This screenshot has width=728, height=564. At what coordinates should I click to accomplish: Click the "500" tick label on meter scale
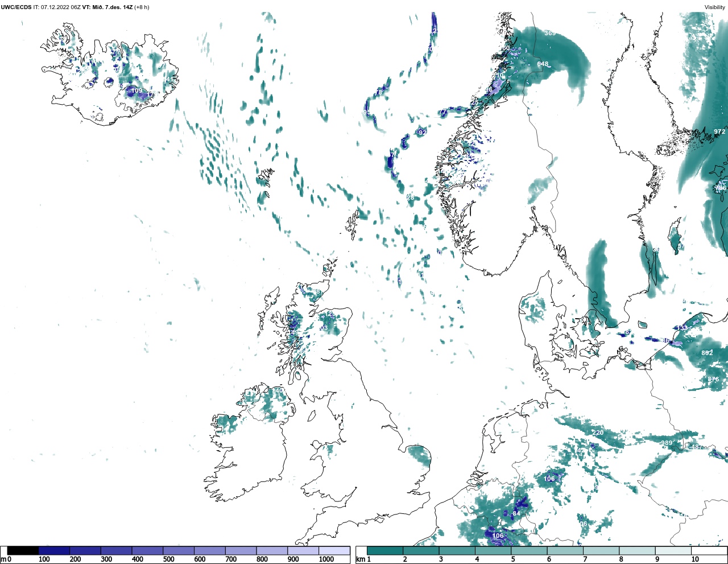[168, 559]
